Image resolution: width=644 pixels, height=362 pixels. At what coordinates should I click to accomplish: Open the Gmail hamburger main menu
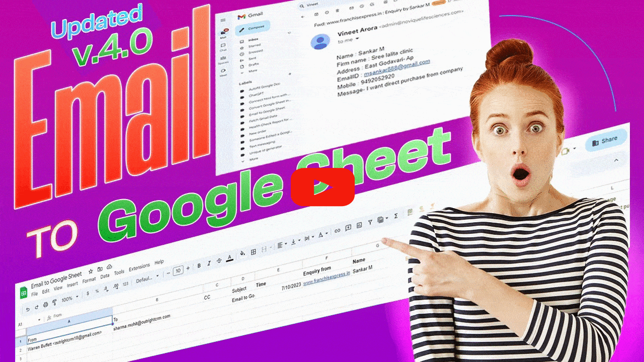(x=223, y=20)
